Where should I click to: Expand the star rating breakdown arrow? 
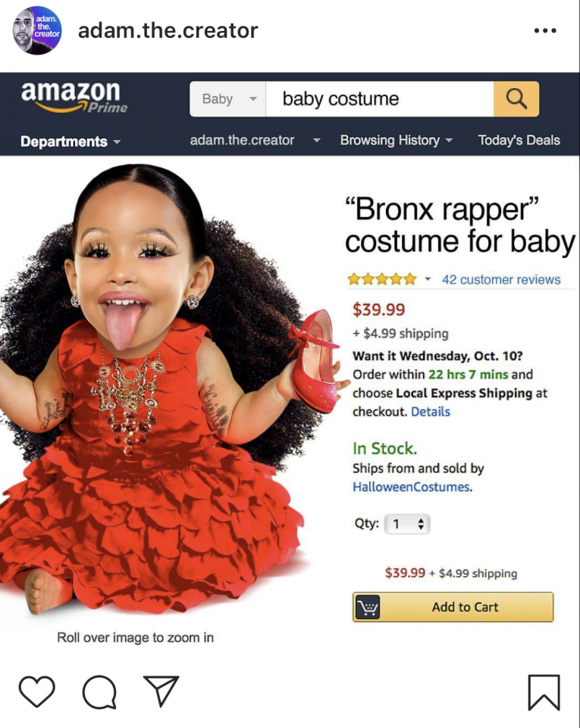tap(428, 279)
